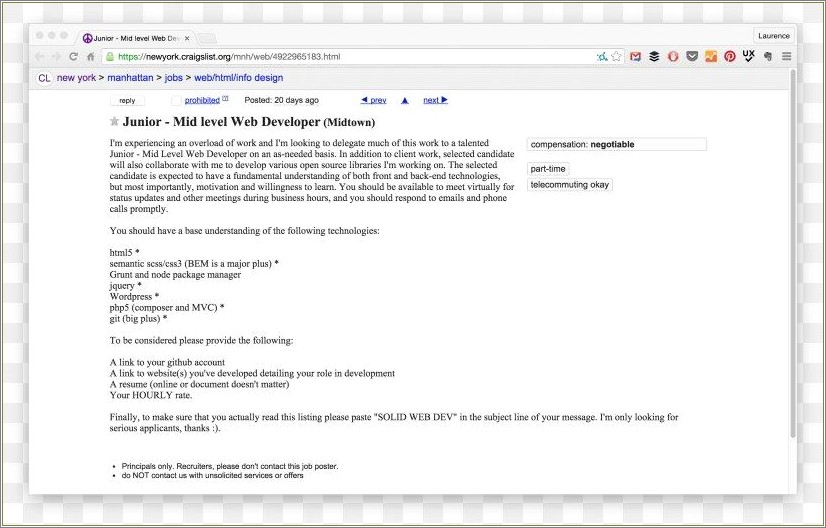Click the orange analytics extension icon

point(711,56)
